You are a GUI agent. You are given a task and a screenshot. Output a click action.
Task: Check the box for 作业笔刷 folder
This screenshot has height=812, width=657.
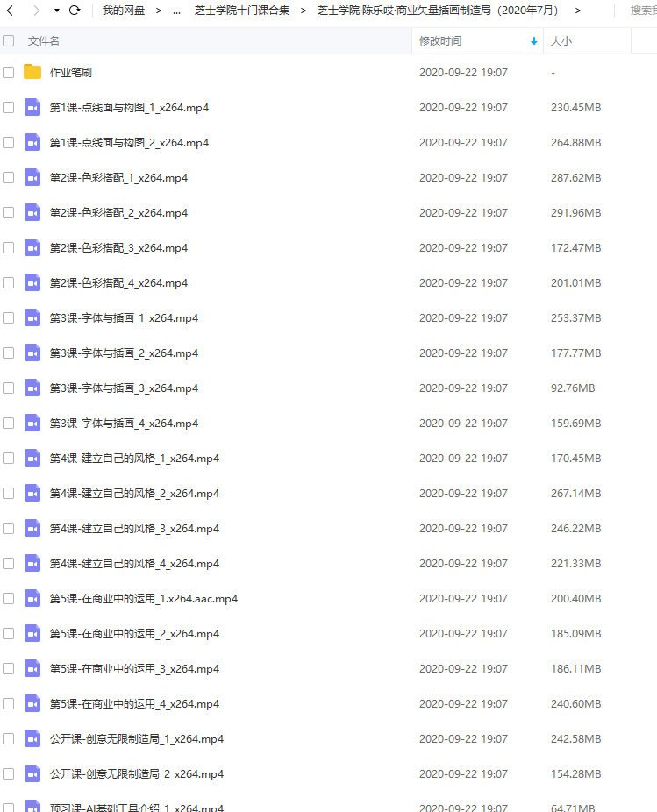click(8, 72)
